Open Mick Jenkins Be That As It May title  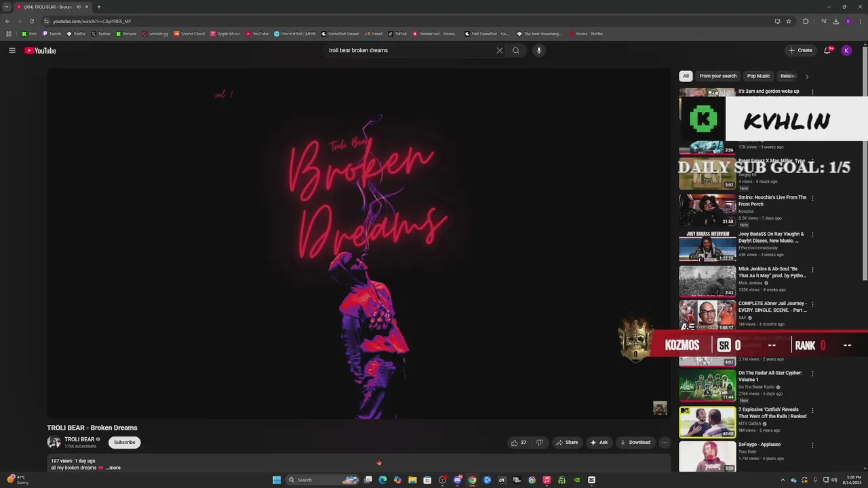coord(772,272)
